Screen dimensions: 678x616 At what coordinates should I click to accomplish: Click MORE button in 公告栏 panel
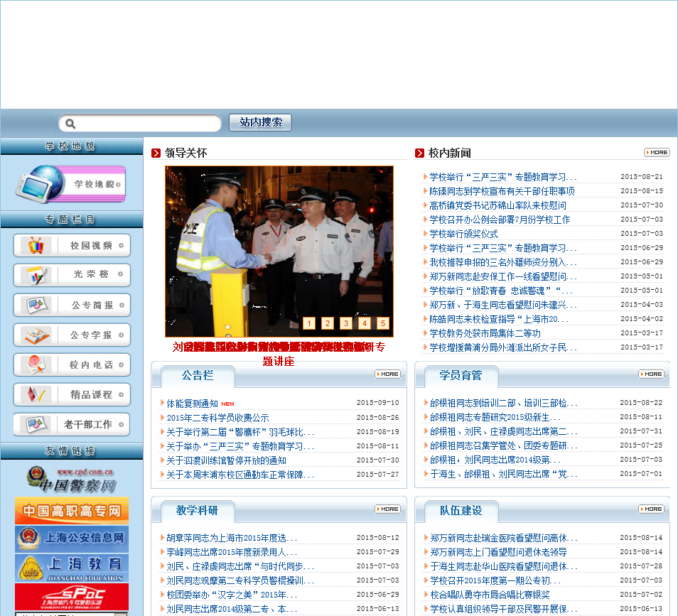(388, 374)
